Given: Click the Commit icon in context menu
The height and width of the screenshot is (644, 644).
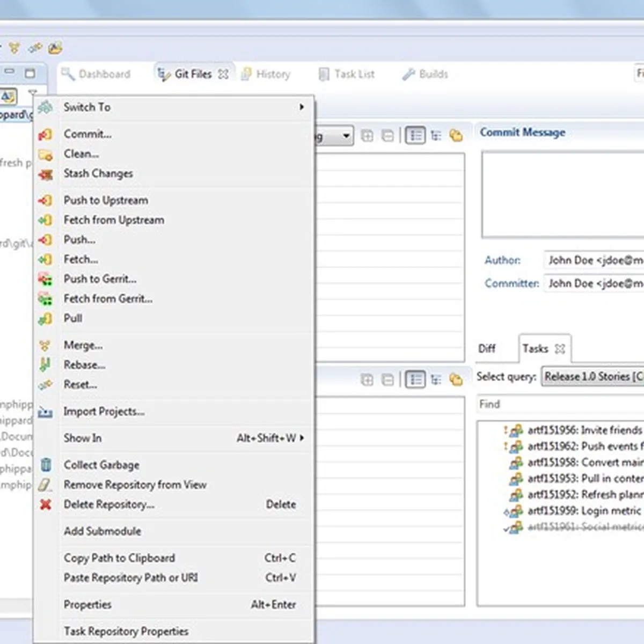Looking at the screenshot, I should coord(45,134).
